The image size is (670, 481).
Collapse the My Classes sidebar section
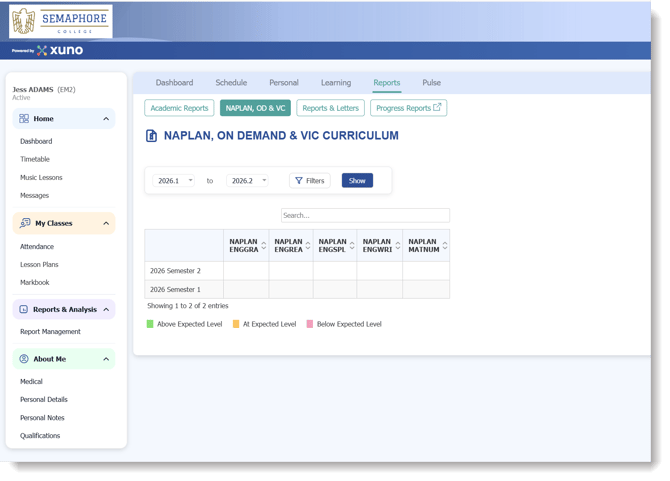(x=106, y=223)
